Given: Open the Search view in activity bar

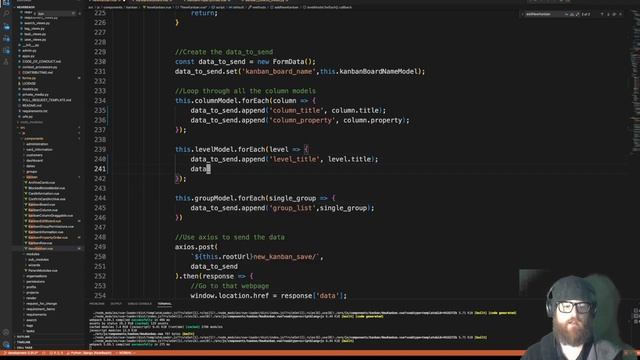Looking at the screenshot, I should click(x=7, y=13).
